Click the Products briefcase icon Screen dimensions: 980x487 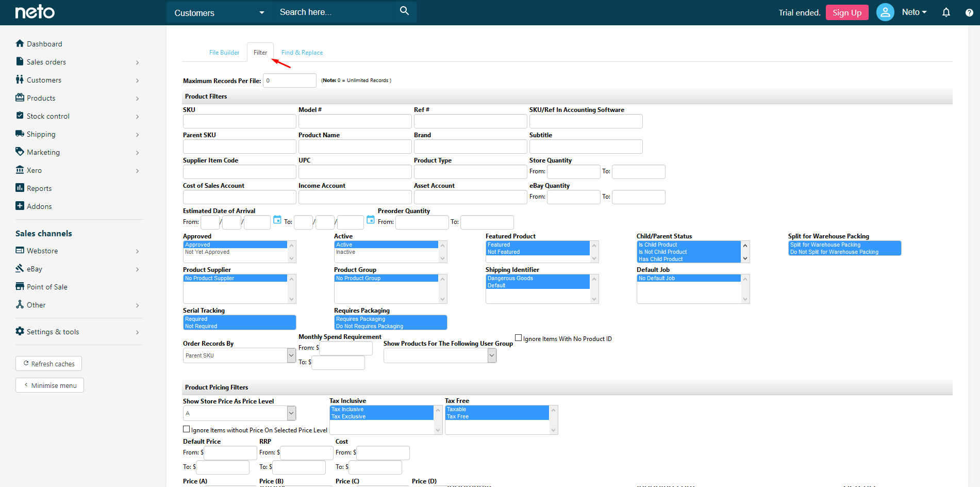(x=20, y=98)
